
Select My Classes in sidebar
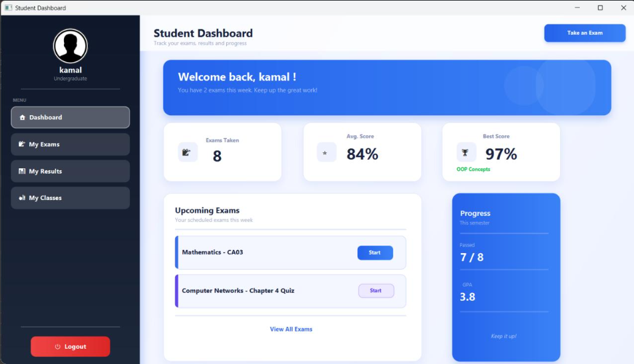70,198
